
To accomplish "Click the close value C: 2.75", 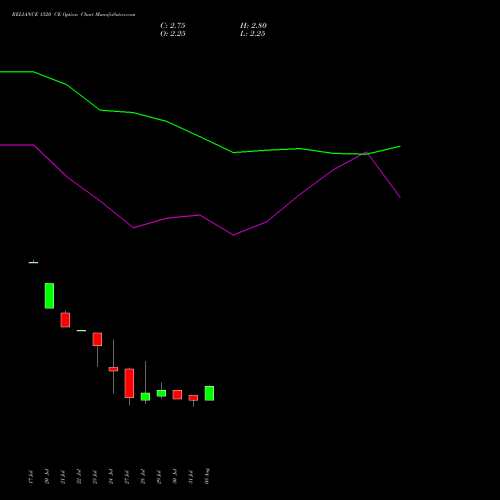I will coord(173,26).
